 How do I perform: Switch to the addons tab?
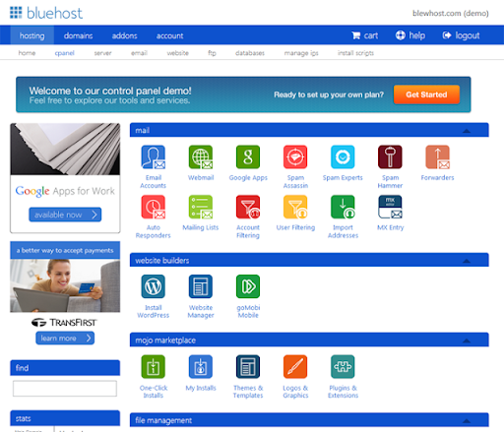coord(124,35)
